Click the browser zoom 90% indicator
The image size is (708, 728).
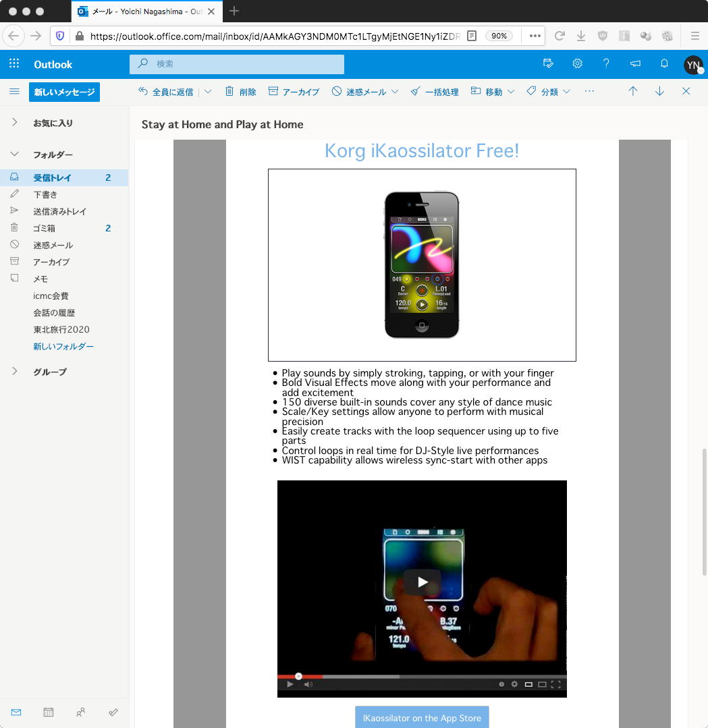(x=499, y=36)
